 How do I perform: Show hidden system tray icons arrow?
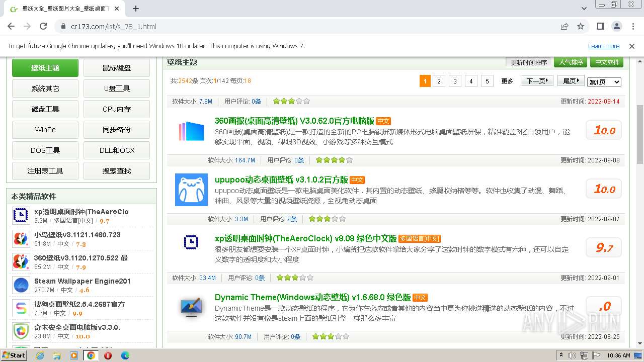pyautogui.click(x=561, y=355)
